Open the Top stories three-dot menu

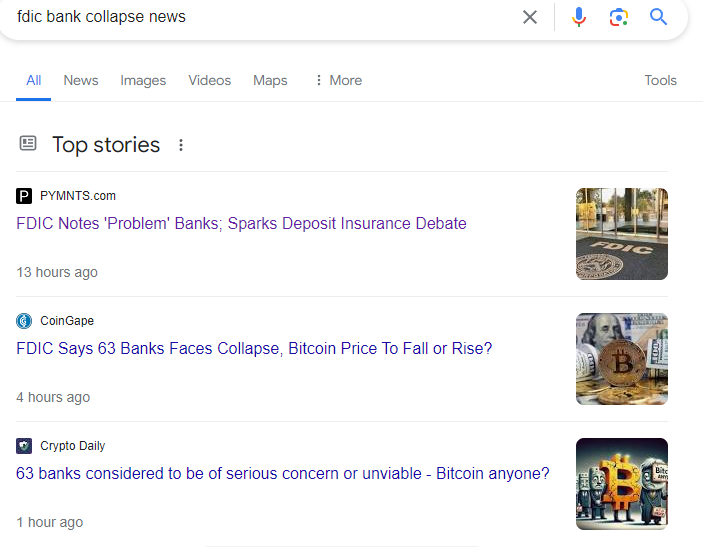pos(181,145)
